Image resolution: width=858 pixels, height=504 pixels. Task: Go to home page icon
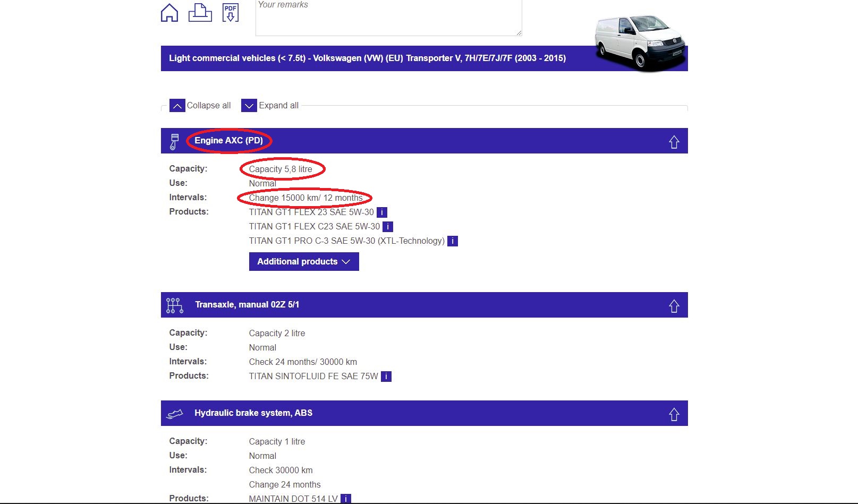click(x=169, y=12)
